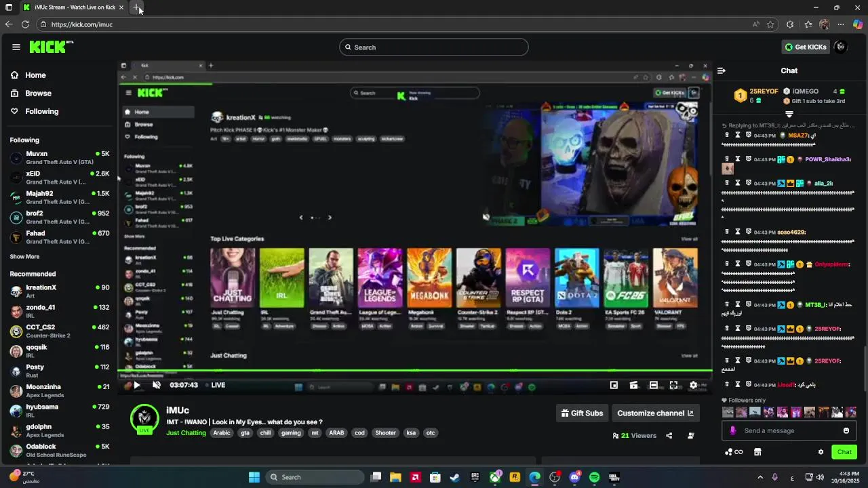Screen dimensions: 868x488
Task: Open Muvxn's channel from Following
Action: point(60,157)
